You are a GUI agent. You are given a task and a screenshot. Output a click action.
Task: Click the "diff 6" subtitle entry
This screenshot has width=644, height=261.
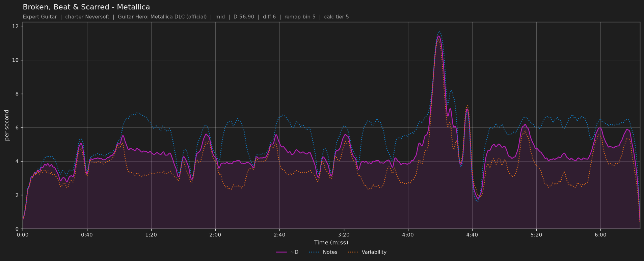point(269,17)
